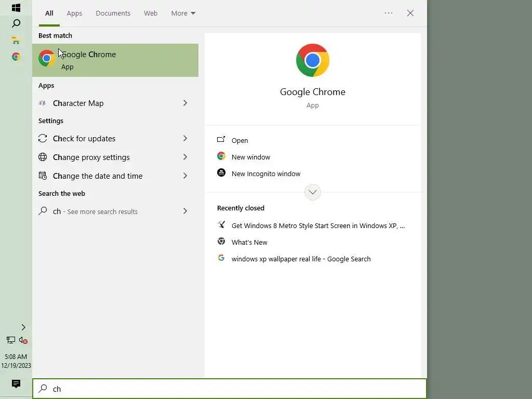
Task: Select the All tab
Action: [x=49, y=13]
